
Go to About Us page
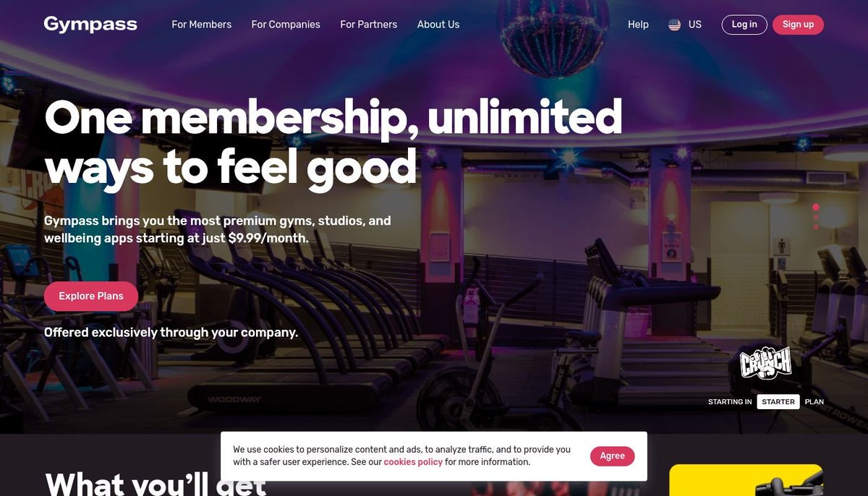(438, 25)
